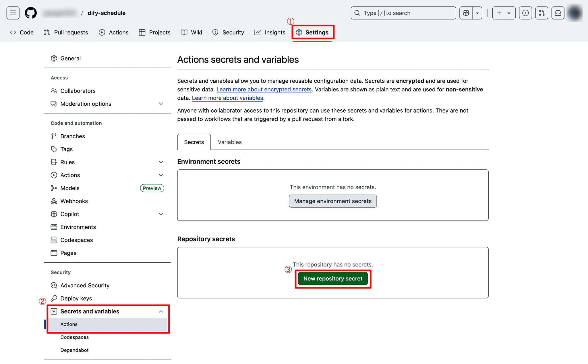Click New repository secret button
588x364 pixels.
point(333,278)
